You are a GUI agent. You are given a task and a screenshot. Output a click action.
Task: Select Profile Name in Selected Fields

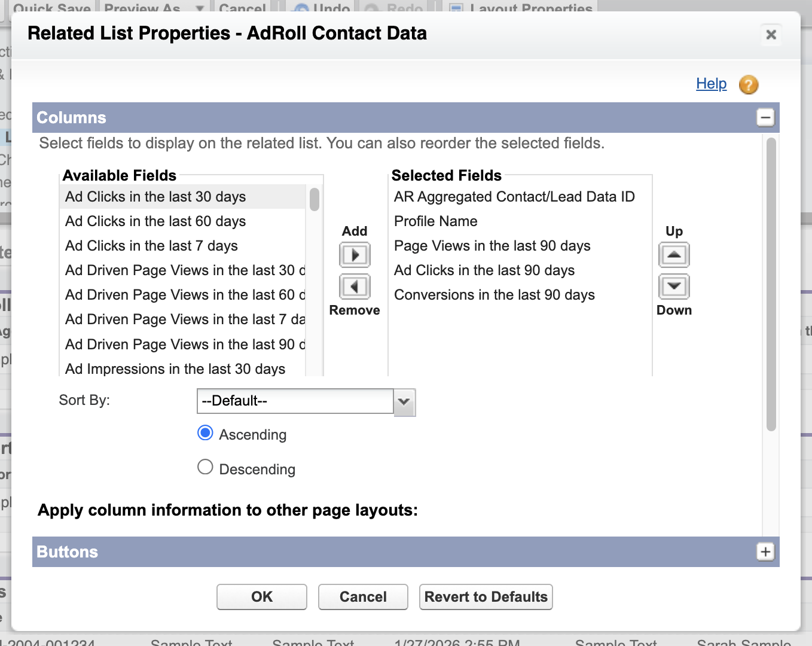[x=435, y=221]
